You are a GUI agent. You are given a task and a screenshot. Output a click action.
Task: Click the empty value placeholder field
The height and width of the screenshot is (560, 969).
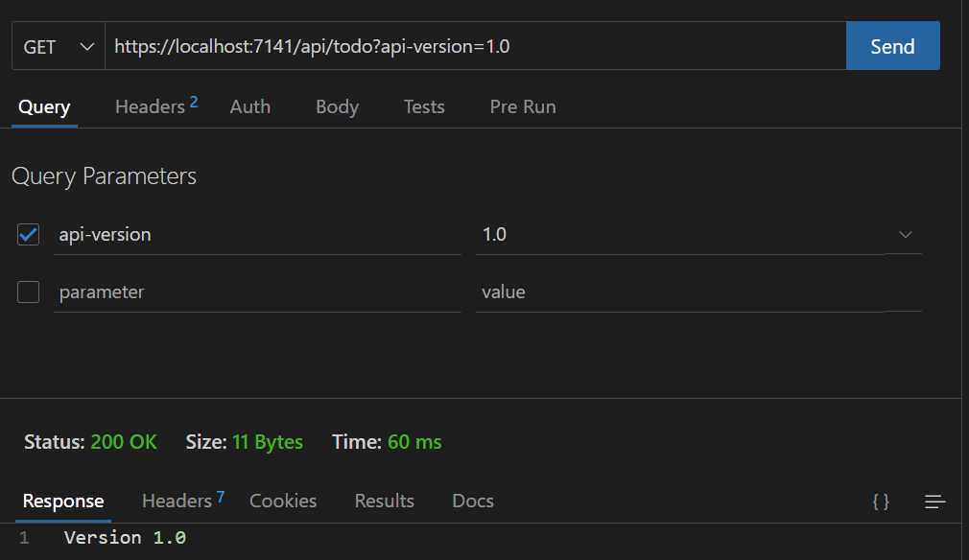(680, 292)
